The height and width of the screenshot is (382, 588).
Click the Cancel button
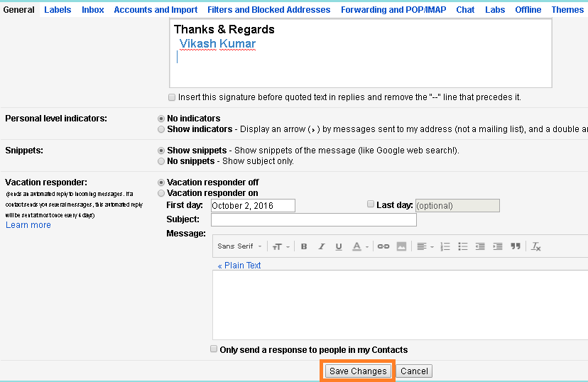(414, 371)
